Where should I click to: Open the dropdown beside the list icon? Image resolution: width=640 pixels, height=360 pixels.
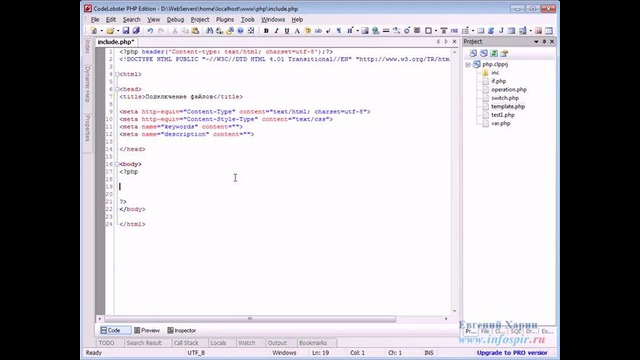[473, 31]
